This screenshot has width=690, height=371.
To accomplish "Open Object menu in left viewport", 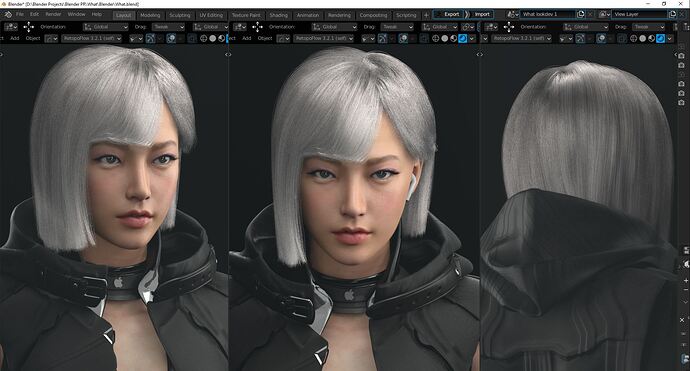I will click(33, 38).
